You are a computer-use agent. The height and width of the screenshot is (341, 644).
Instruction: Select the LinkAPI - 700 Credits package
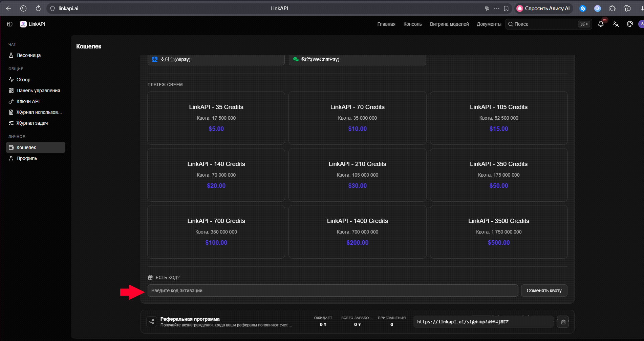[x=216, y=232]
